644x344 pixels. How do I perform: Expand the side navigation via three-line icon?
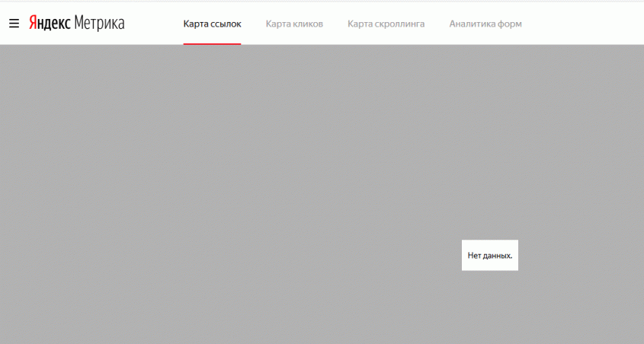(x=14, y=24)
